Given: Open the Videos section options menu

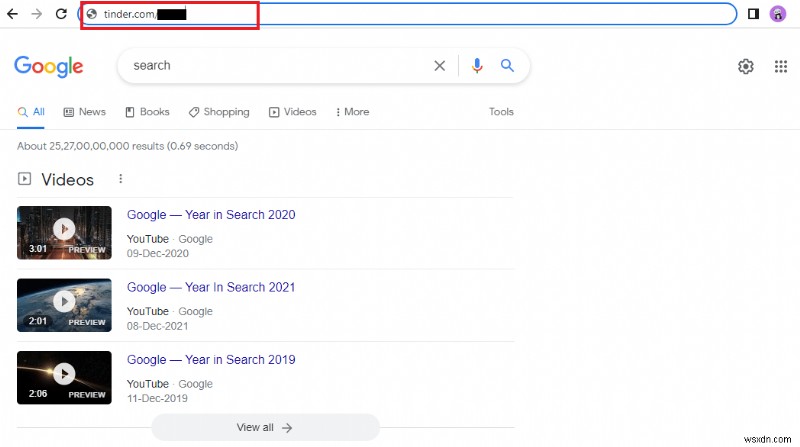Looking at the screenshot, I should tap(121, 179).
